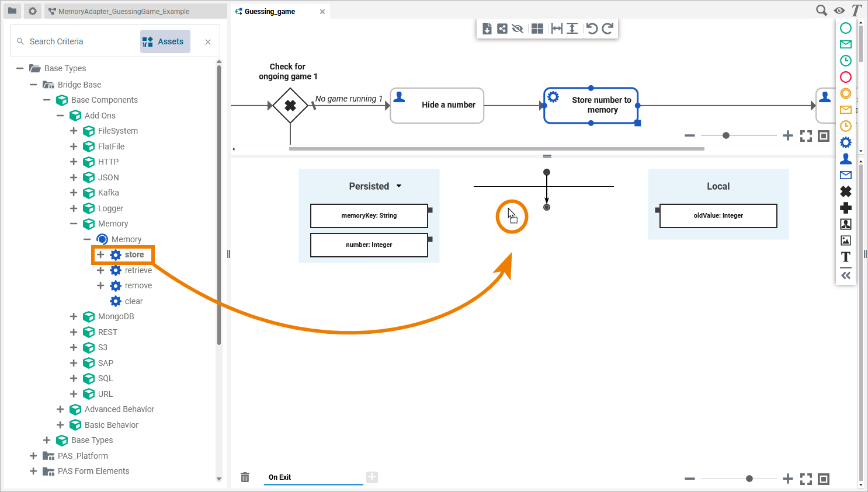Pick the red end event circle
This screenshot has width=868, height=492.
pos(845,77)
